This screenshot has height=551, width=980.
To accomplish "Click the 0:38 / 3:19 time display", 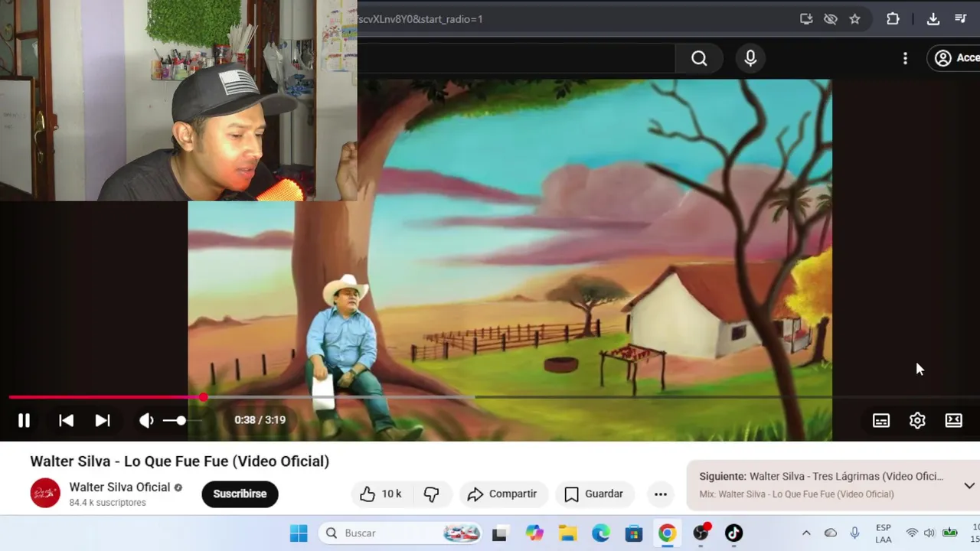I will point(260,419).
